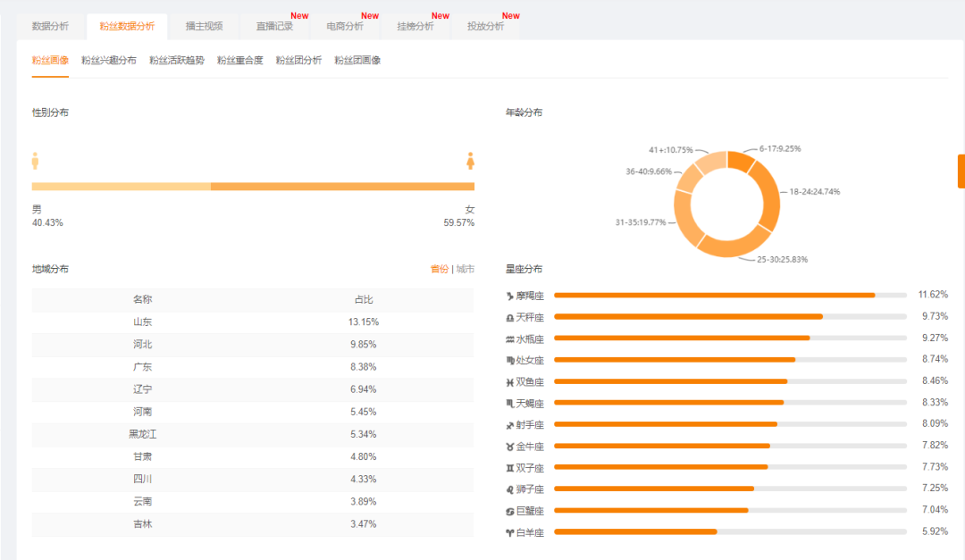Click the 6-17:9.25% age label
The width and height of the screenshot is (965, 560).
pos(780,148)
